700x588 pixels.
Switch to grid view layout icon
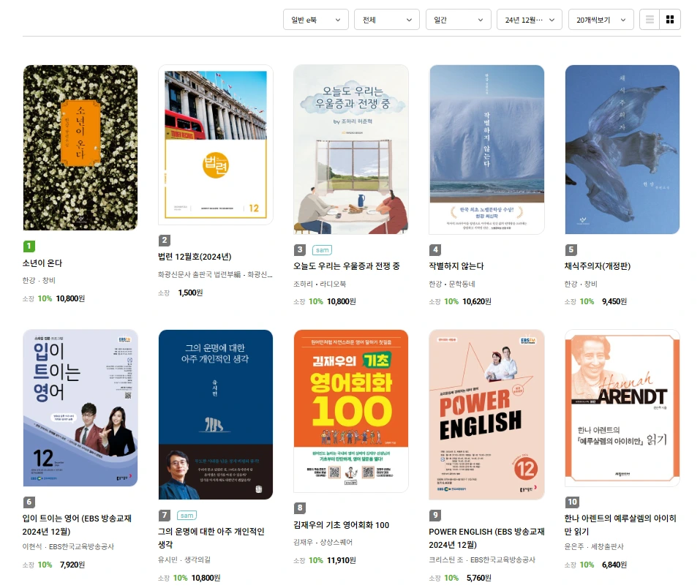(669, 20)
